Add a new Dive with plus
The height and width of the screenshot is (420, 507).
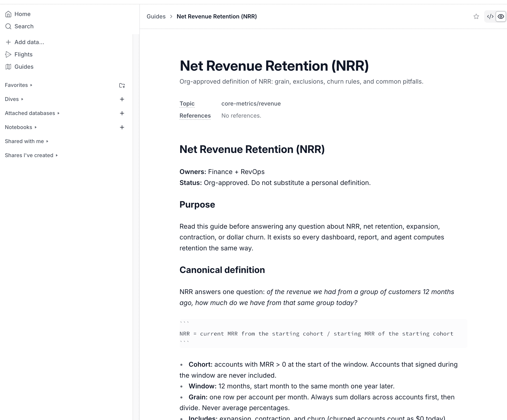pyautogui.click(x=122, y=99)
